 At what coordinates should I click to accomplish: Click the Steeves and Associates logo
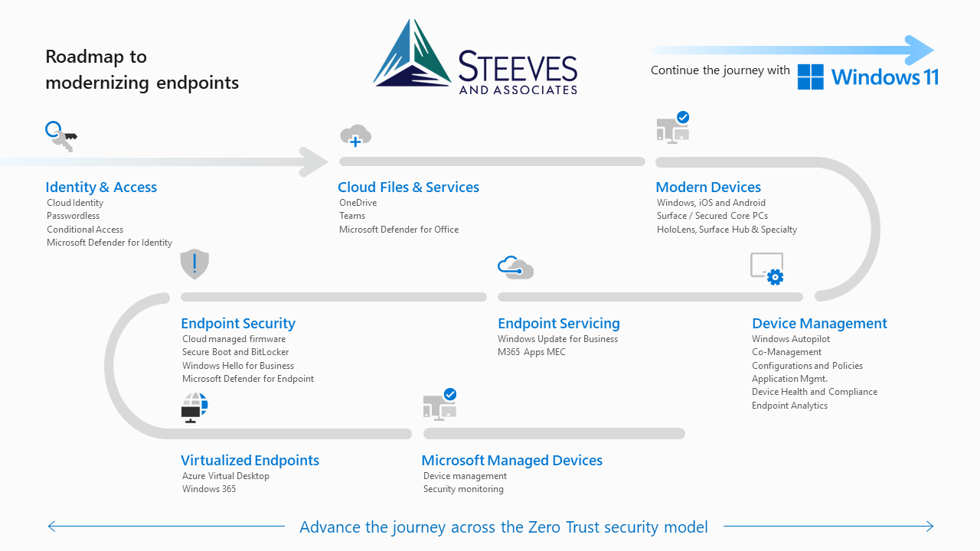(475, 57)
